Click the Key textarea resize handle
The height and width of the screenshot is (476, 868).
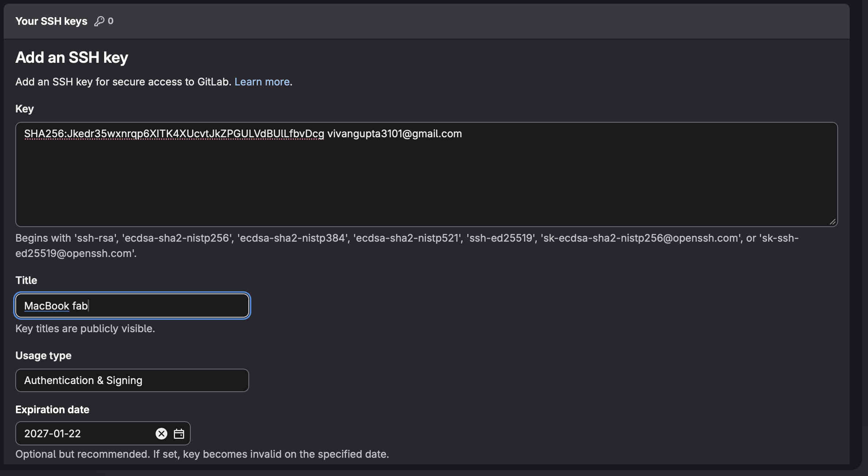tap(833, 222)
